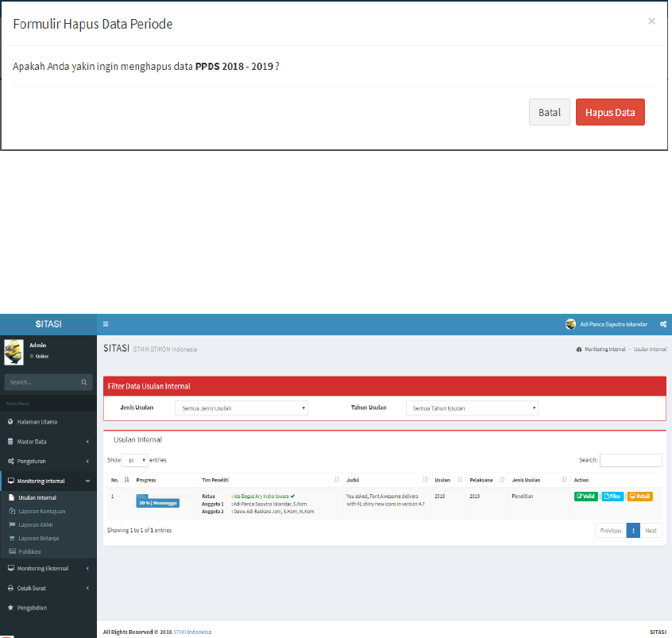Click the Batal button
This screenshot has height=638, width=672.
point(550,112)
